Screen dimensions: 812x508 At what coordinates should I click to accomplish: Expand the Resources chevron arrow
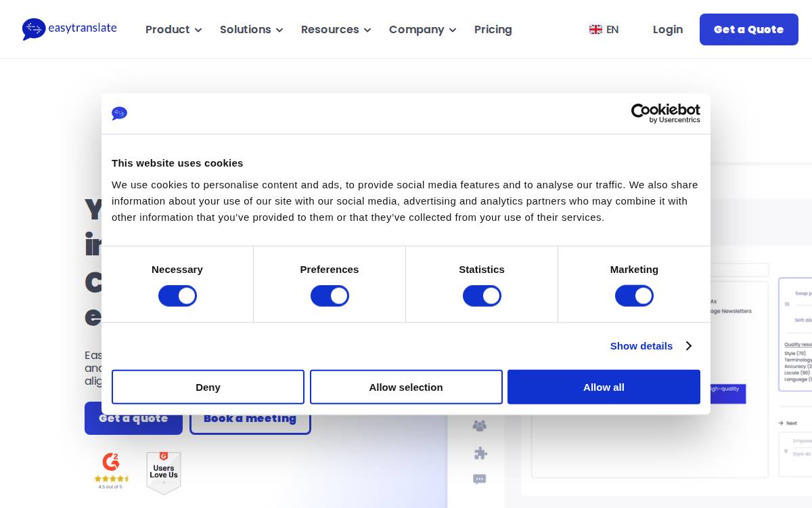pos(367,30)
